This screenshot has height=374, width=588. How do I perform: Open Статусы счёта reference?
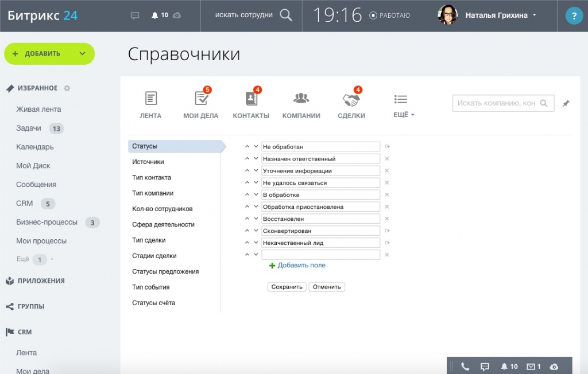pos(153,303)
